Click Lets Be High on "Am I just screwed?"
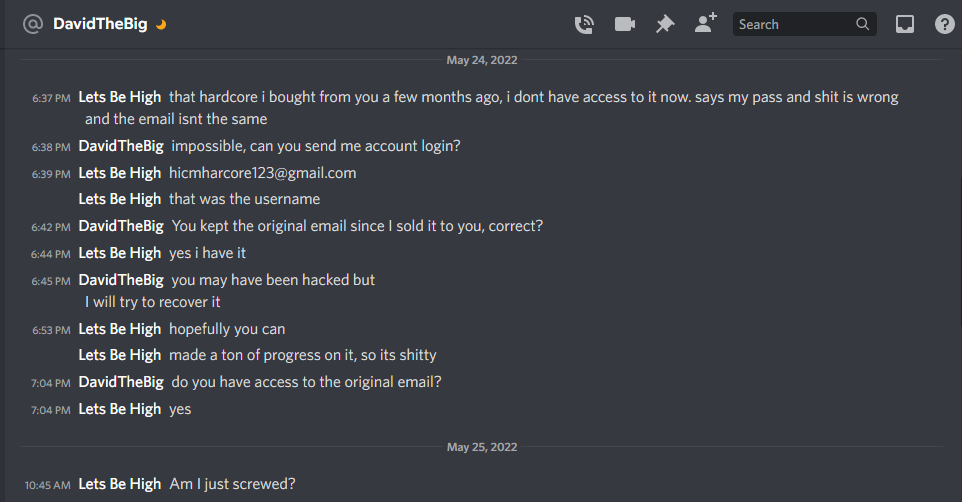The width and height of the screenshot is (962, 502). click(x=119, y=483)
